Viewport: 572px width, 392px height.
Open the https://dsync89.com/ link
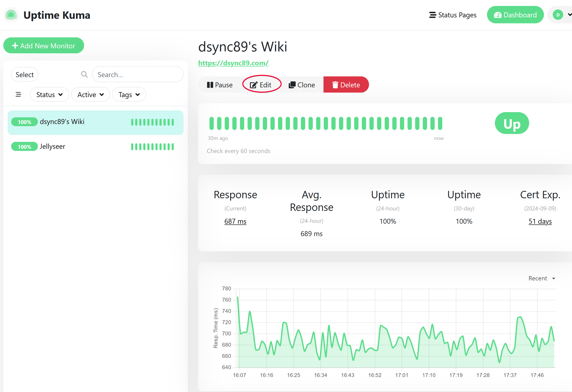[x=233, y=63]
